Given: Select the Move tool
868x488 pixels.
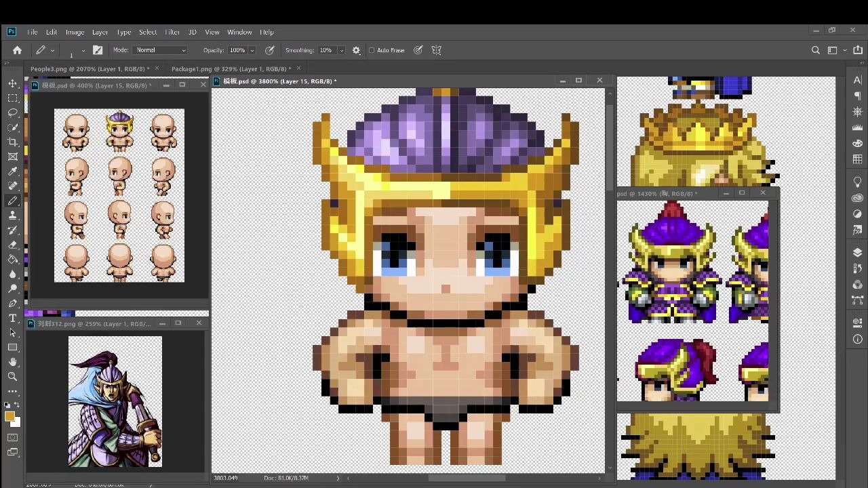Looking at the screenshot, I should (12, 83).
